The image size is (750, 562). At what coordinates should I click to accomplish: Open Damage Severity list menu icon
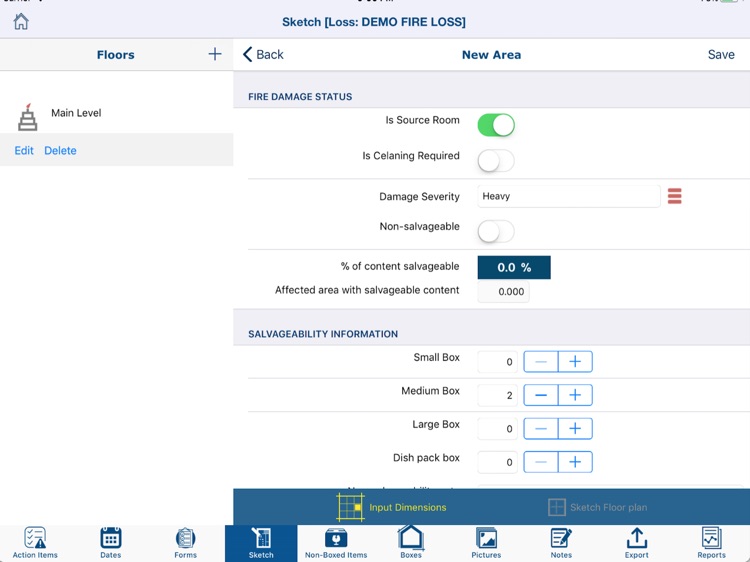(x=674, y=196)
